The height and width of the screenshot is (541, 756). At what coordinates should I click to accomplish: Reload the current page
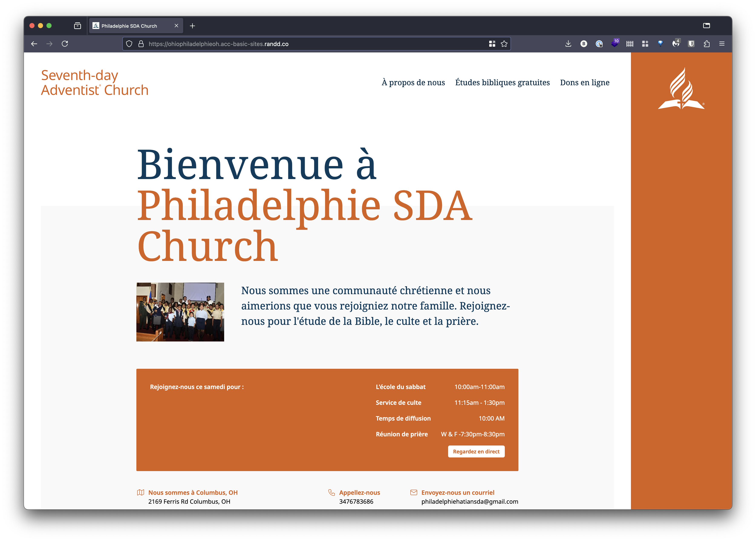click(x=65, y=44)
